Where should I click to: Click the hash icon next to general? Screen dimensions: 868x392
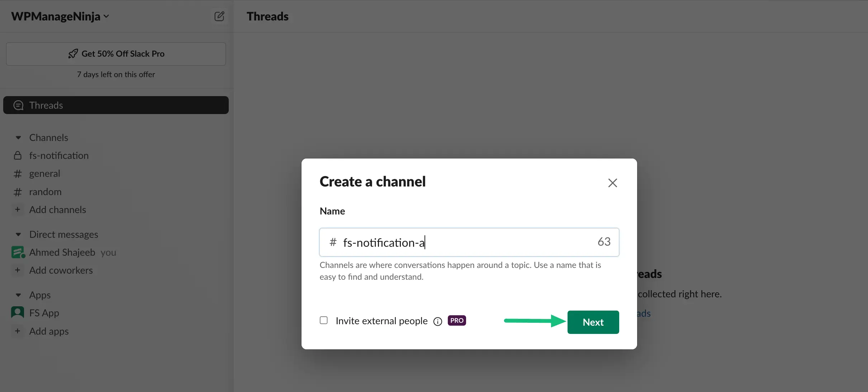[x=18, y=173]
